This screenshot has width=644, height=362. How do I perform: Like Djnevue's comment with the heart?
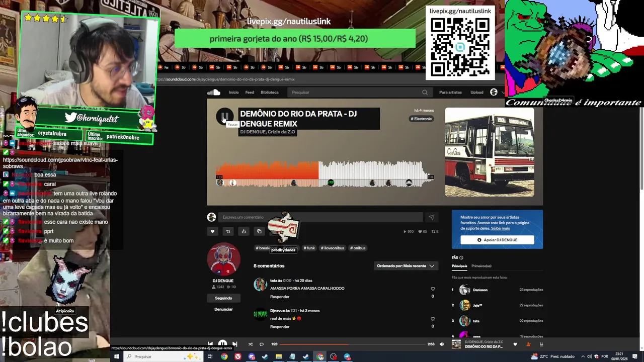pyautogui.click(x=433, y=319)
